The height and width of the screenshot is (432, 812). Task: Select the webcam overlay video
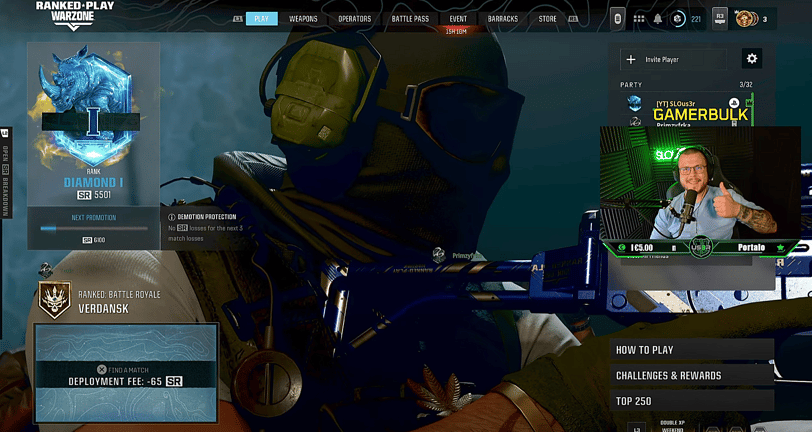pyautogui.click(x=701, y=183)
